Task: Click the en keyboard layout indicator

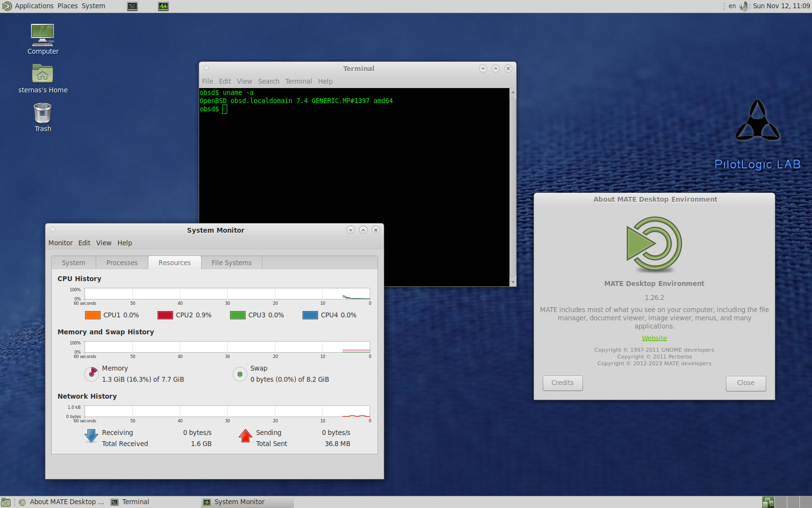Action: pos(732,6)
